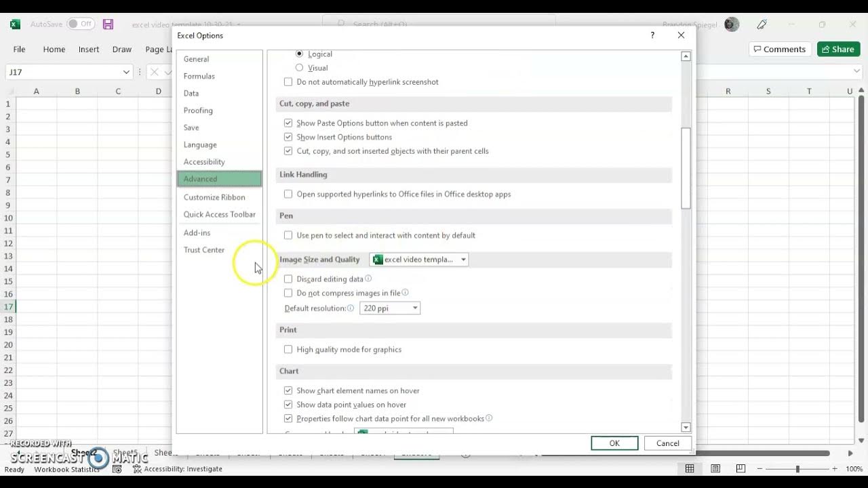
Task: Click the cancel X in formula bar
Action: point(155,72)
